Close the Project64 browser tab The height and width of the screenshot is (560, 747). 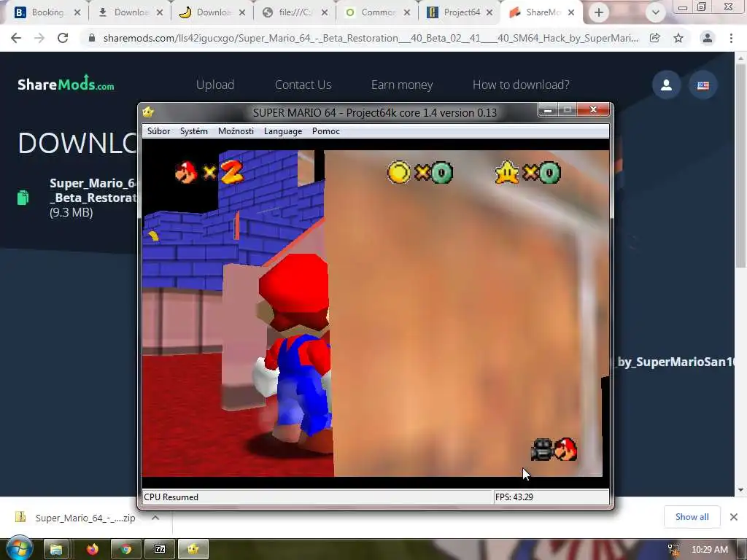pos(489,12)
